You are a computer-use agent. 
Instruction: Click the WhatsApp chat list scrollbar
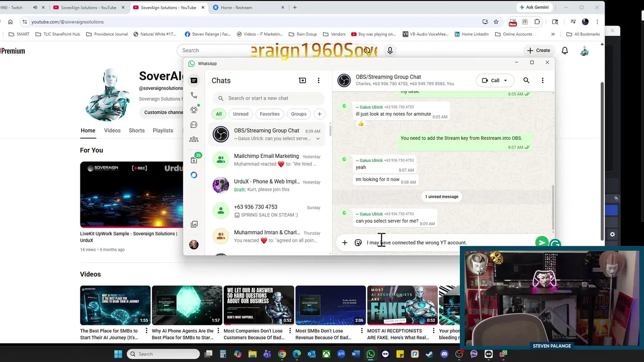[x=330, y=131]
